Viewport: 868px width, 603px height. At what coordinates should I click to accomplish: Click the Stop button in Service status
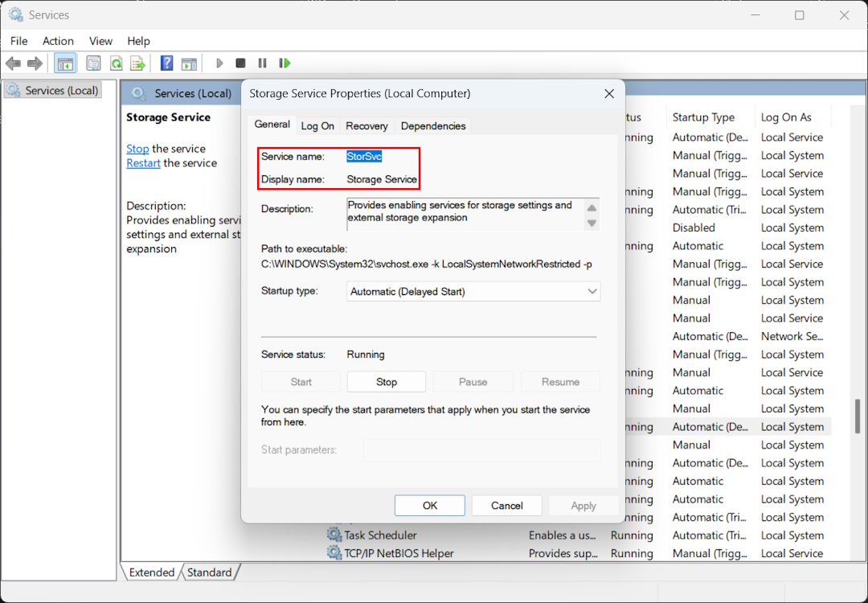(387, 382)
